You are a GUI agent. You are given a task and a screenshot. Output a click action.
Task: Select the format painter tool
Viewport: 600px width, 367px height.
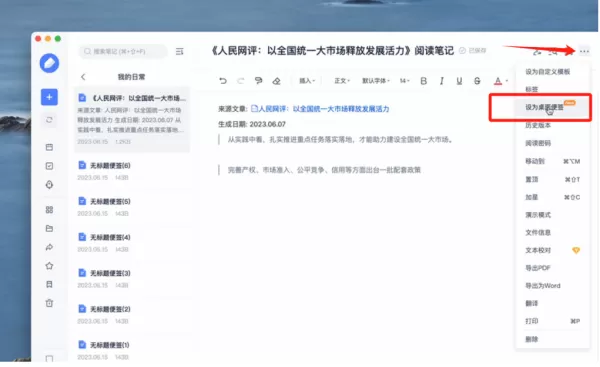pyautogui.click(x=259, y=81)
